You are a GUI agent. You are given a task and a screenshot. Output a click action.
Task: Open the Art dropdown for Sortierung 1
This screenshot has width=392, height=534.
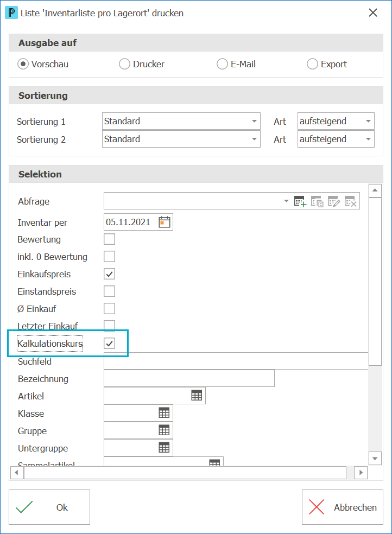pyautogui.click(x=336, y=121)
